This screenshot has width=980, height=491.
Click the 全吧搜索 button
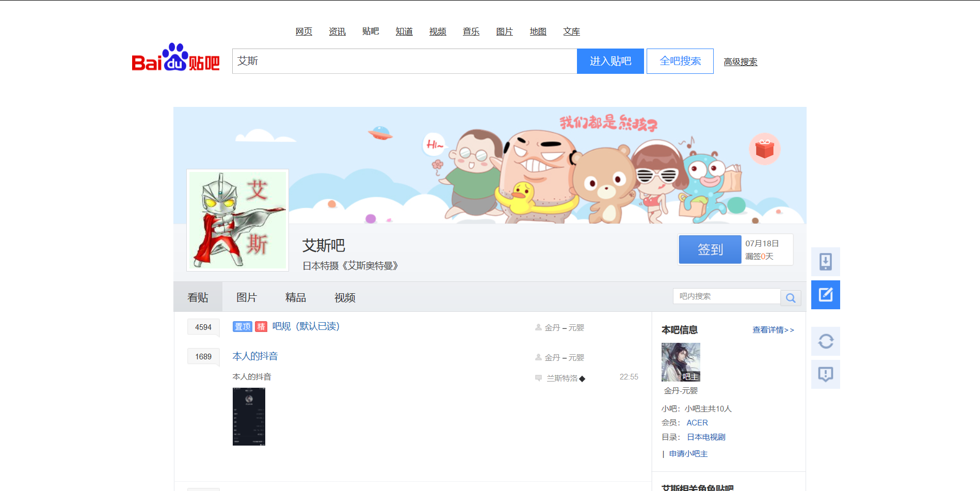click(x=680, y=61)
